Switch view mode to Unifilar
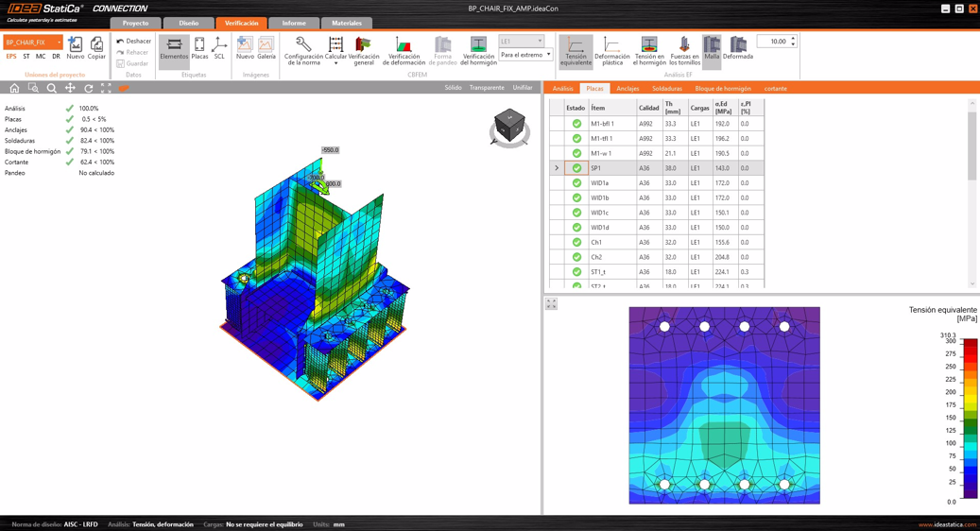980x531 pixels. pyautogui.click(x=523, y=88)
